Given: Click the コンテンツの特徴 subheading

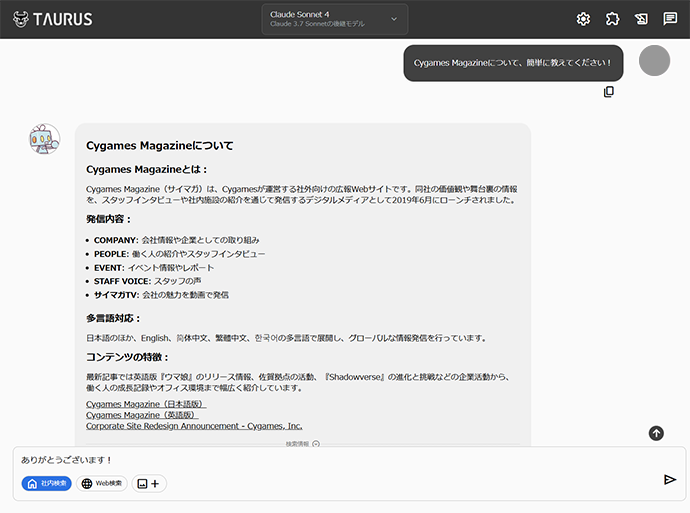Looking at the screenshot, I should click(127, 357).
